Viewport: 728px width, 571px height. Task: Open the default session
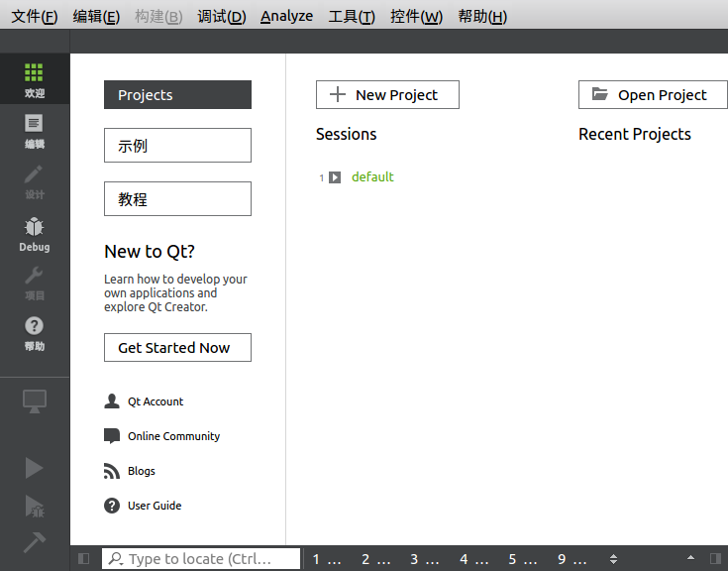pyautogui.click(x=372, y=177)
